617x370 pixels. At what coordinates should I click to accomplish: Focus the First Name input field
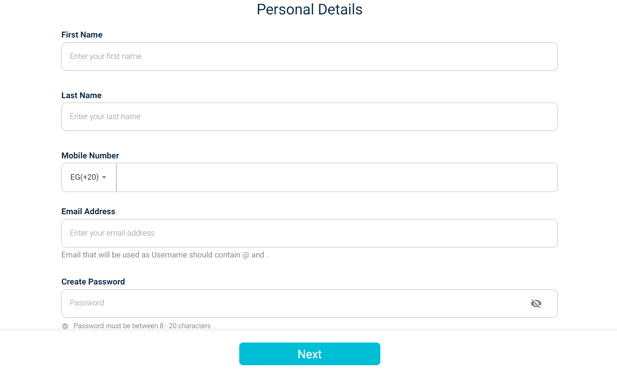[x=309, y=56]
